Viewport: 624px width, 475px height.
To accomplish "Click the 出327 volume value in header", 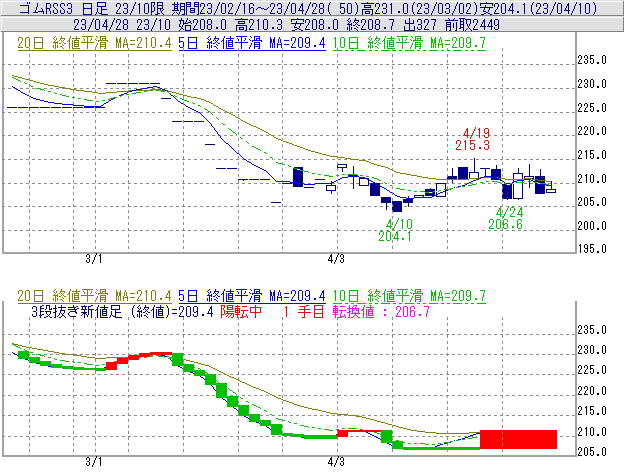I will click(420, 25).
